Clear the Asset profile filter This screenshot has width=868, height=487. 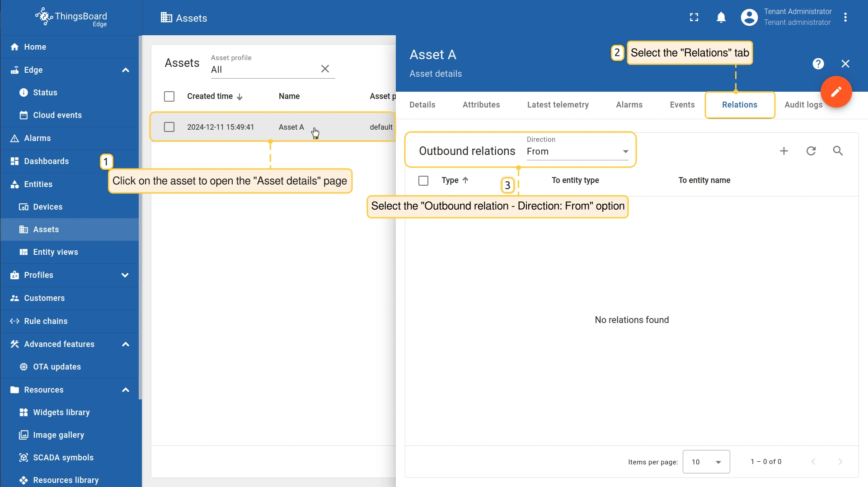pos(325,69)
